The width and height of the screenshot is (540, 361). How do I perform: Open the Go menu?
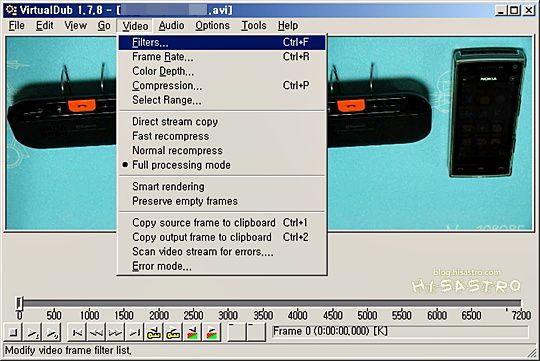104,26
